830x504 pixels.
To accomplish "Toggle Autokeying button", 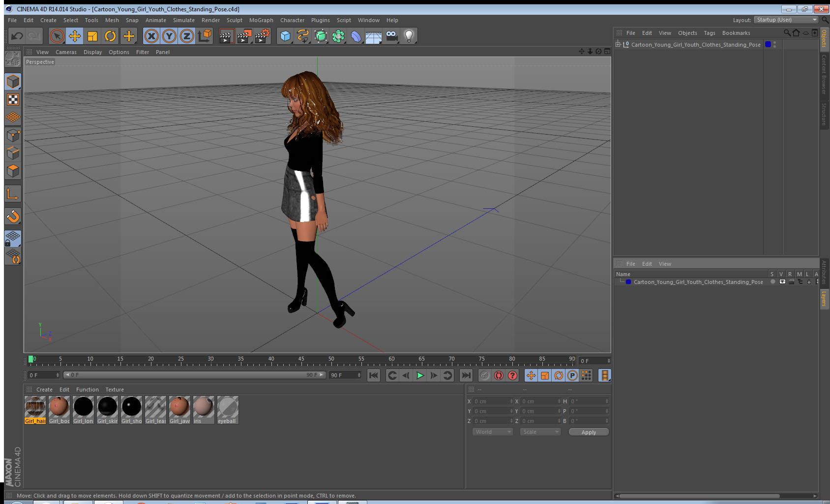I will click(x=499, y=375).
